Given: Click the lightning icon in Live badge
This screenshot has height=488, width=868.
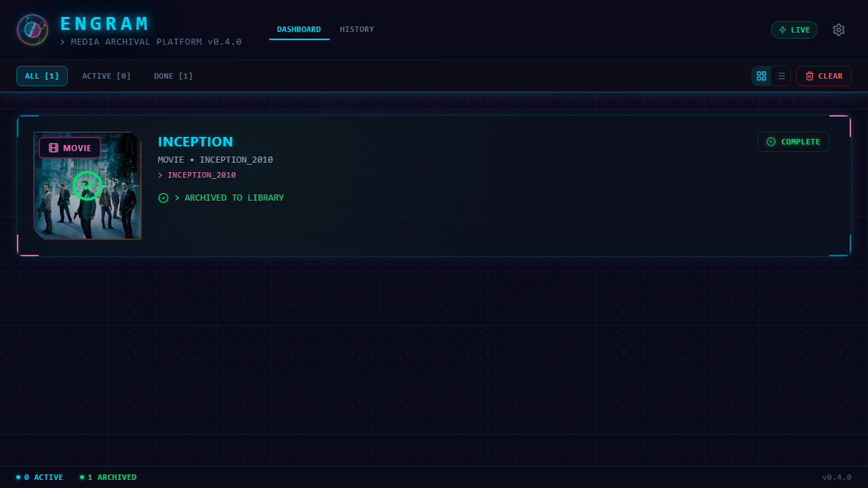Looking at the screenshot, I should coord(783,30).
